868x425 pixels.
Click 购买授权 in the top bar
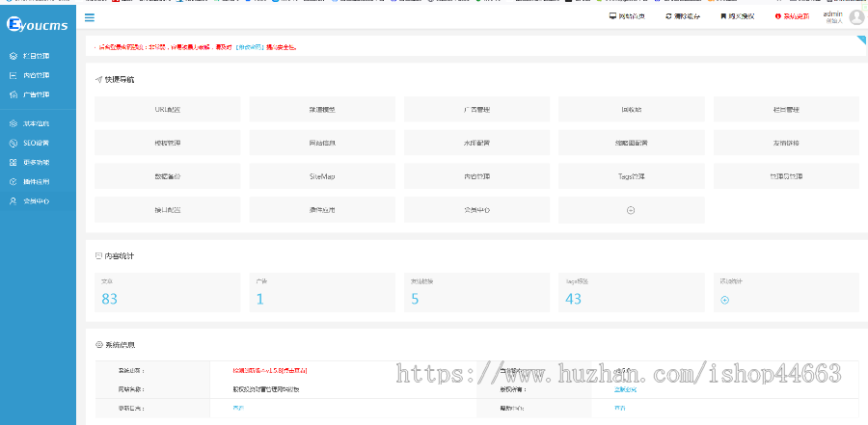click(738, 16)
